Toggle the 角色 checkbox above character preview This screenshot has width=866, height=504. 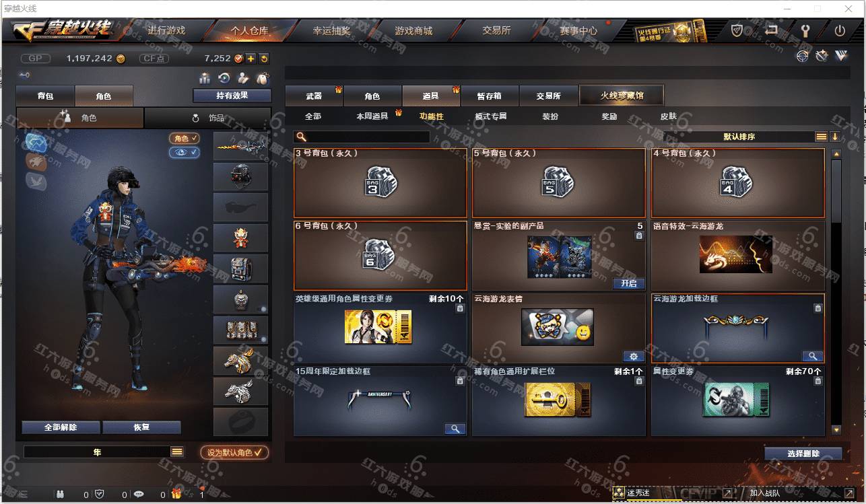click(x=185, y=138)
